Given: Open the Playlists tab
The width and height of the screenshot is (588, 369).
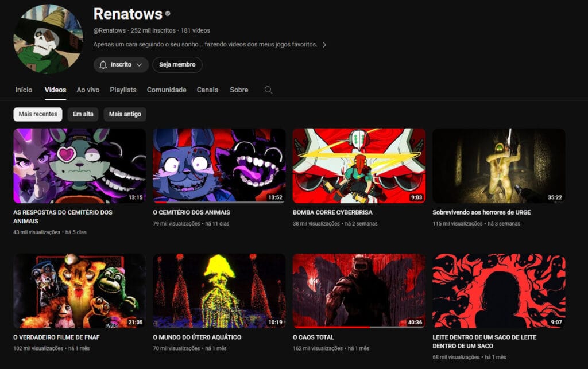Looking at the screenshot, I should pos(123,90).
